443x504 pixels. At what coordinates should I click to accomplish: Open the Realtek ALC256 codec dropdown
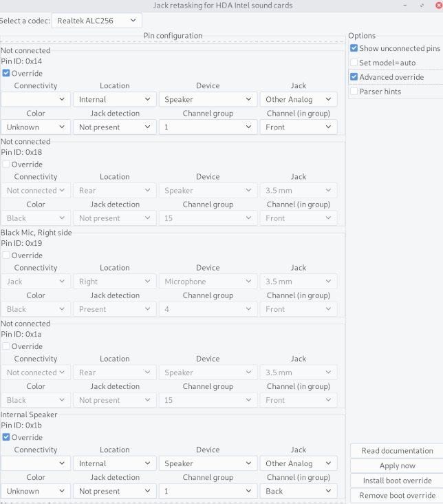pos(97,21)
